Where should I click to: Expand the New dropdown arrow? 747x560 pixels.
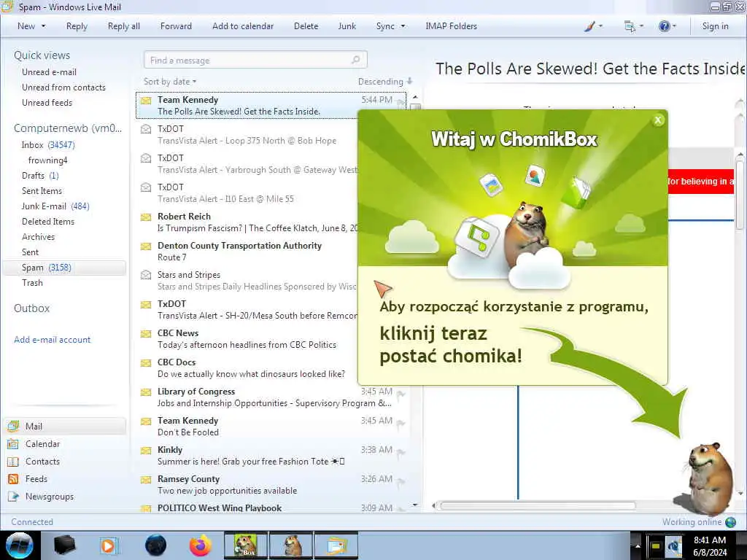43,26
